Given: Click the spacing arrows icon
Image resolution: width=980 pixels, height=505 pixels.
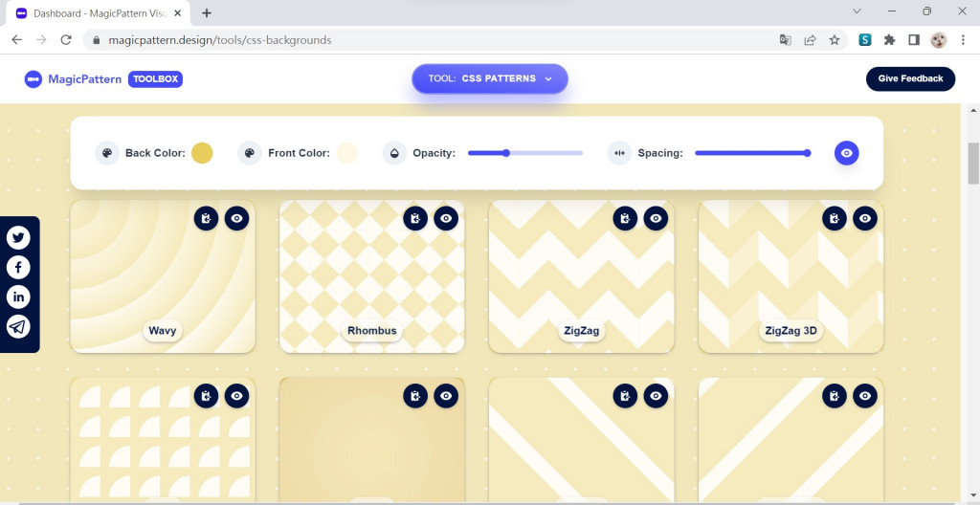Looking at the screenshot, I should (619, 153).
